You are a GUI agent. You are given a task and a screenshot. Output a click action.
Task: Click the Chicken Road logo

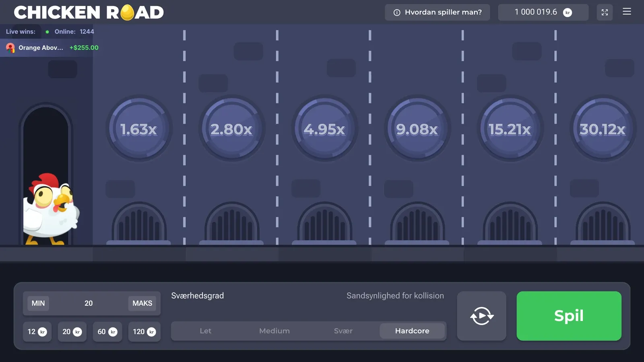click(x=89, y=12)
